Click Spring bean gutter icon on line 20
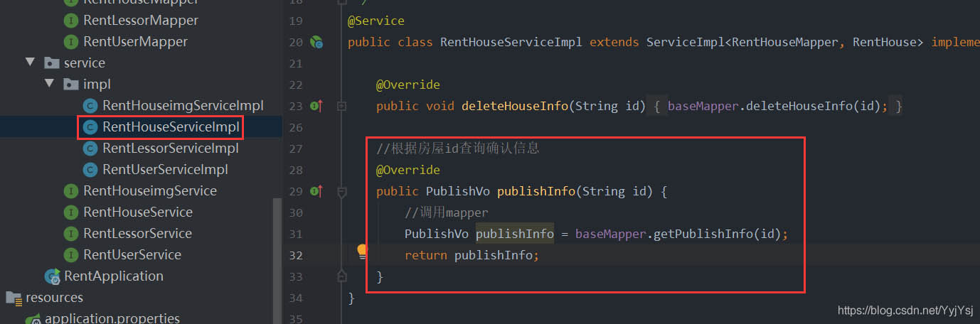 coord(316,43)
